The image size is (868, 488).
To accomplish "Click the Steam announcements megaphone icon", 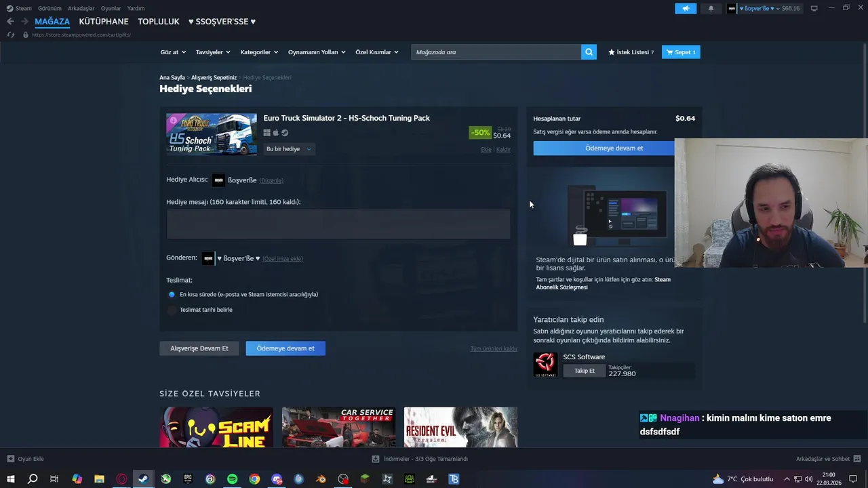I will tap(686, 8).
